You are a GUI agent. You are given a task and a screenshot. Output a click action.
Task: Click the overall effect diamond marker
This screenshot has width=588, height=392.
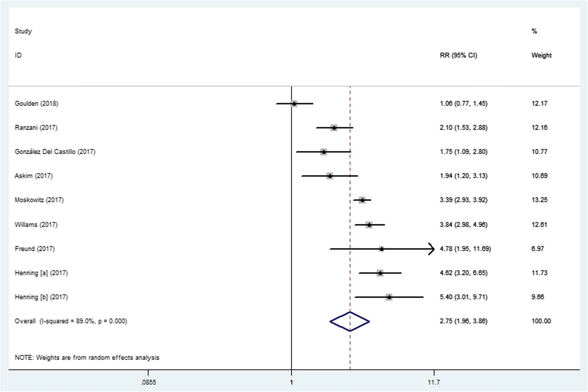tap(350, 322)
